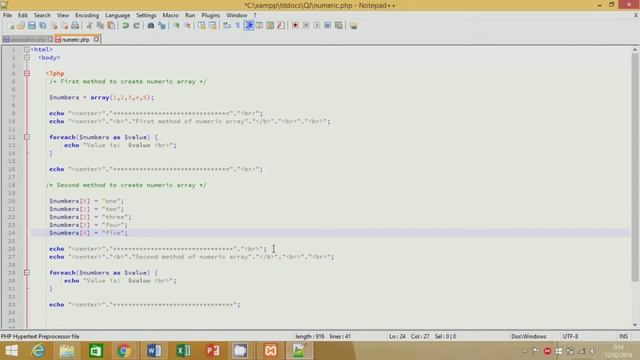Open the Language menu
The height and width of the screenshot is (360, 640).
(118, 15)
